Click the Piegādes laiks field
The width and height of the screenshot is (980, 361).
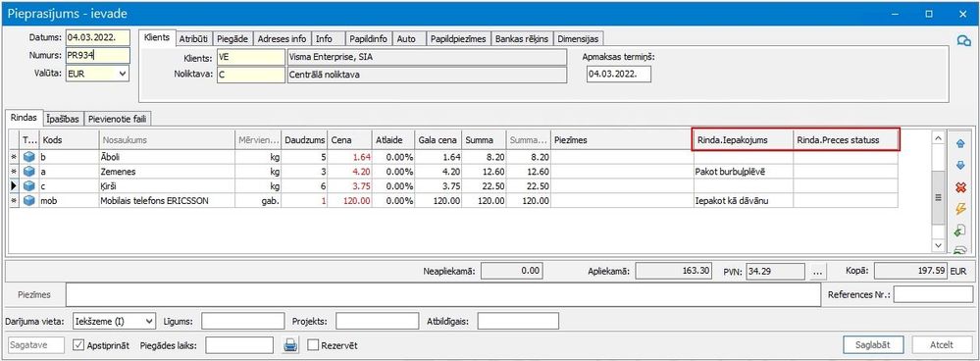click(239, 344)
